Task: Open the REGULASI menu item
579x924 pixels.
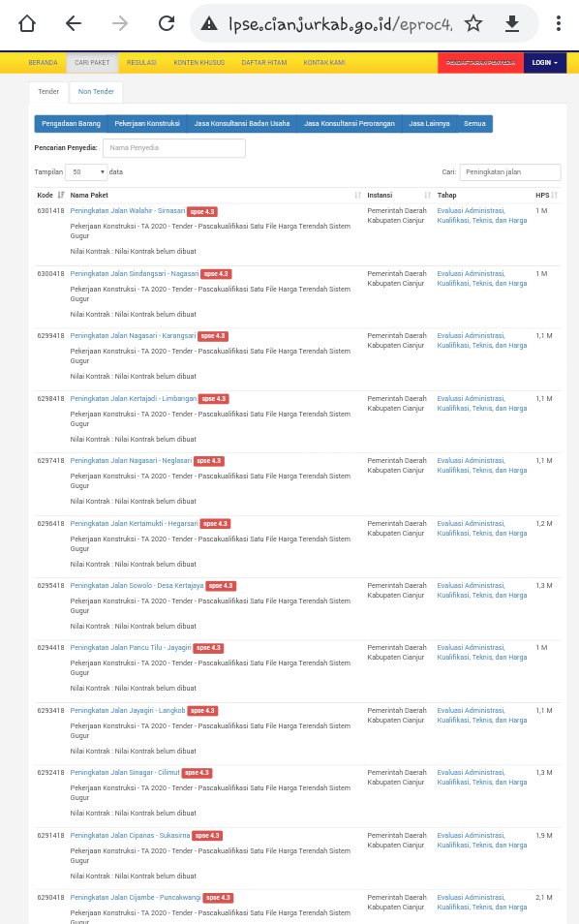Action: pyautogui.click(x=141, y=62)
